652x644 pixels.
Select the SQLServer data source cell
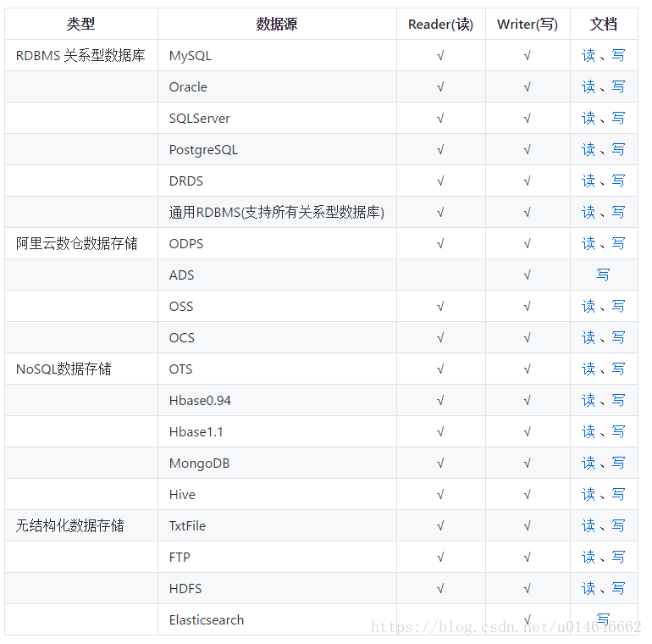[x=277, y=118]
